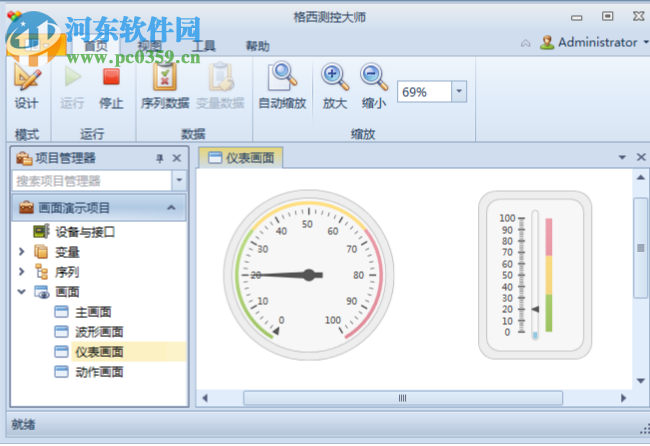
Task: Zoom out with 缩小 magnifier
Action: pos(374,87)
